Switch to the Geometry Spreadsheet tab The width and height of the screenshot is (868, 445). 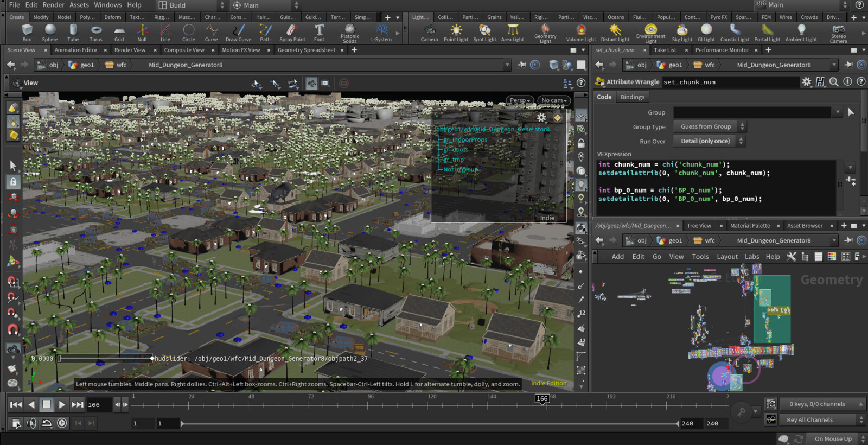[x=307, y=50]
